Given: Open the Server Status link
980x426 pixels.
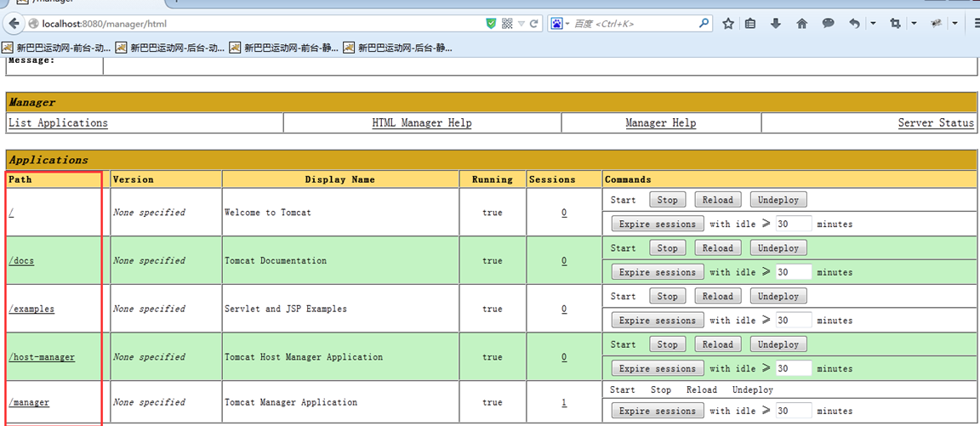Looking at the screenshot, I should (936, 123).
